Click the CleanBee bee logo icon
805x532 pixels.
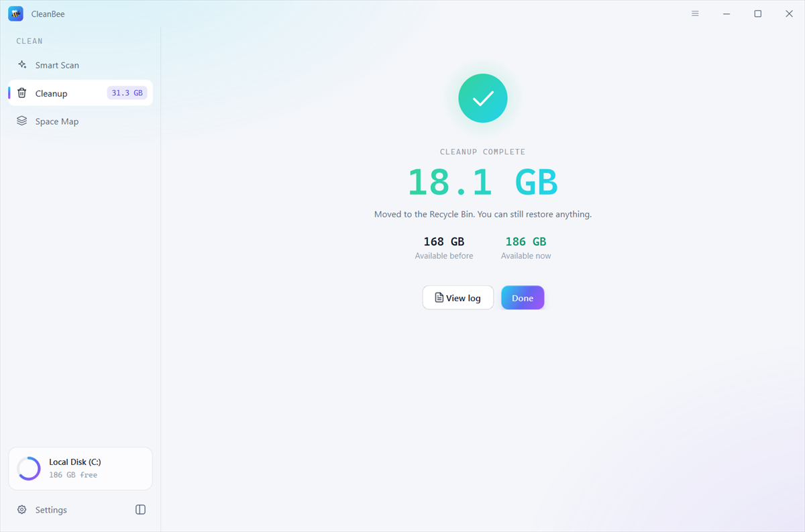pyautogui.click(x=15, y=13)
